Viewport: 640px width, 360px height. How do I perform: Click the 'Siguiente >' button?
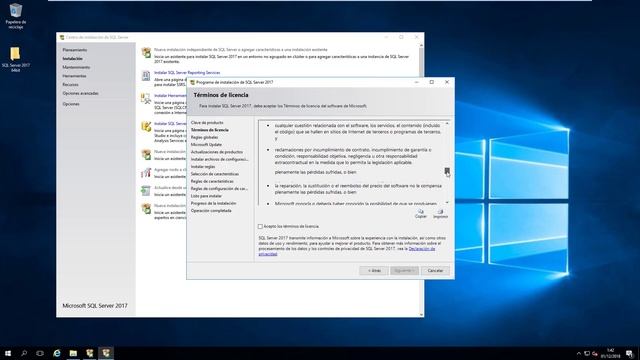(x=404, y=271)
